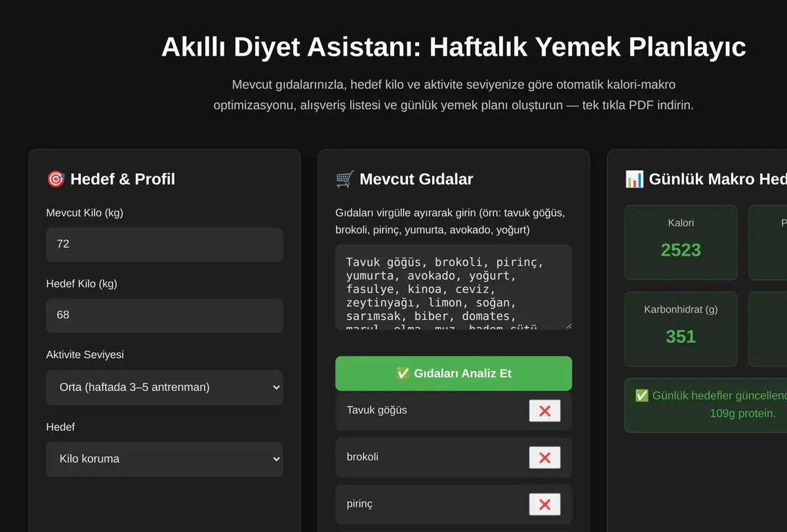The image size is (787, 532).
Task: Remove Tavuk göğüs from the food list
Action: [x=544, y=411]
